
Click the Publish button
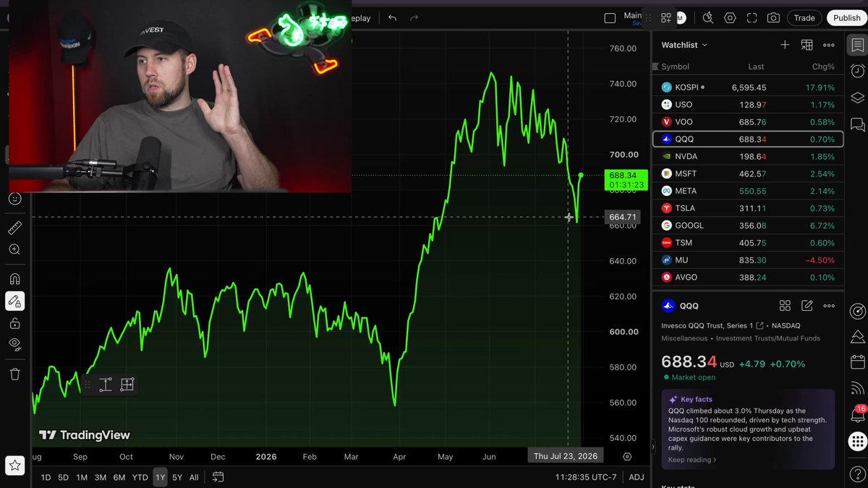pos(846,18)
